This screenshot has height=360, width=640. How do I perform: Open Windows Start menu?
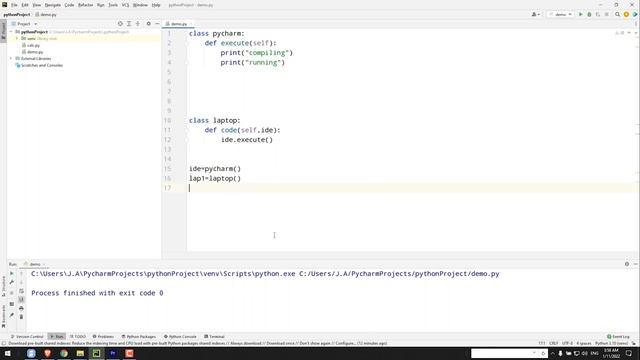pyautogui.click(x=8, y=353)
